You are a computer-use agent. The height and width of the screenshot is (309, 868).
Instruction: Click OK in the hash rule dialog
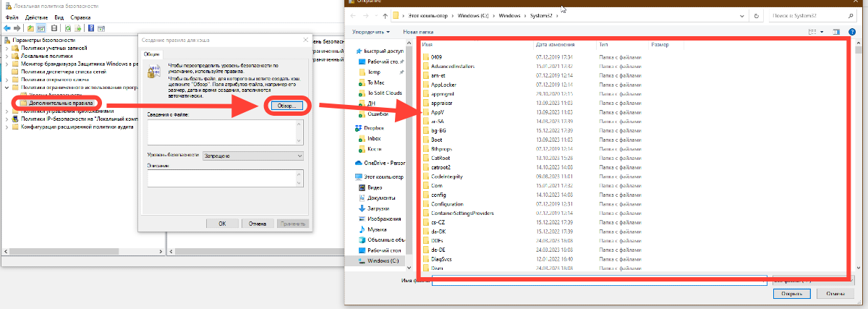click(x=223, y=224)
